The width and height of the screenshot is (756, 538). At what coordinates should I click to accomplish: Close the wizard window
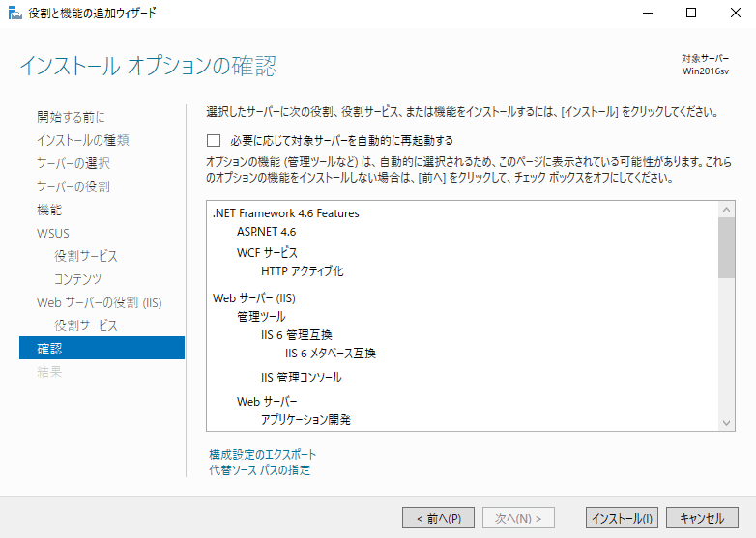[736, 13]
